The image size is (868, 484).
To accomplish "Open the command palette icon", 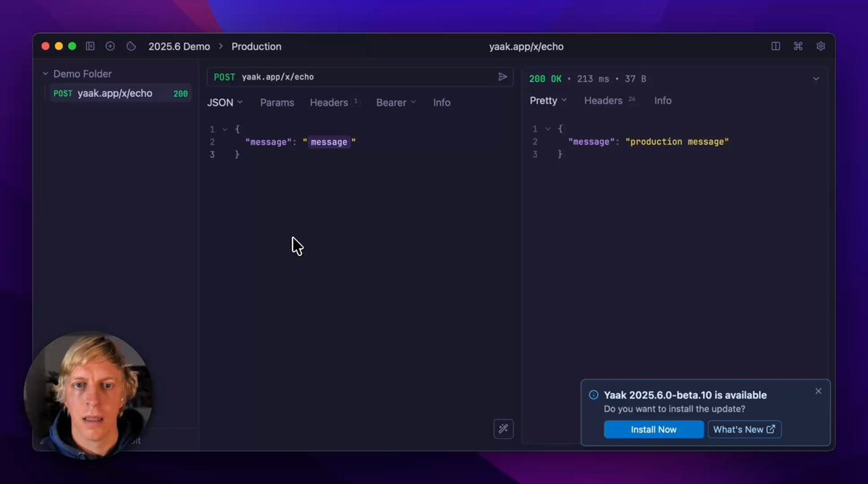I will tap(798, 46).
